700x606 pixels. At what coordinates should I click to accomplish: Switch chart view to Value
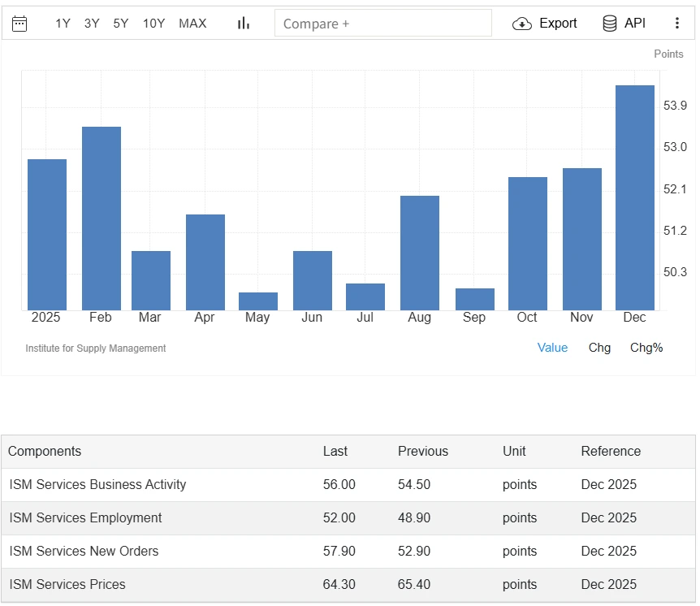point(552,348)
